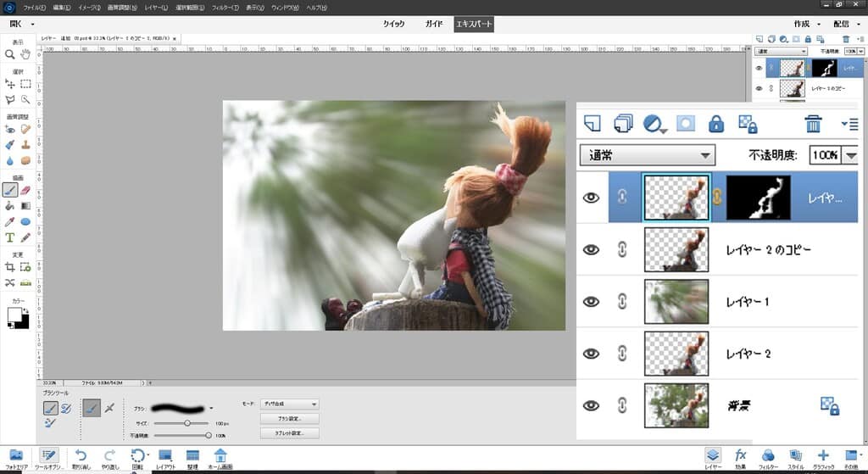Click the new layer icon in enlarged panel

pos(593,124)
